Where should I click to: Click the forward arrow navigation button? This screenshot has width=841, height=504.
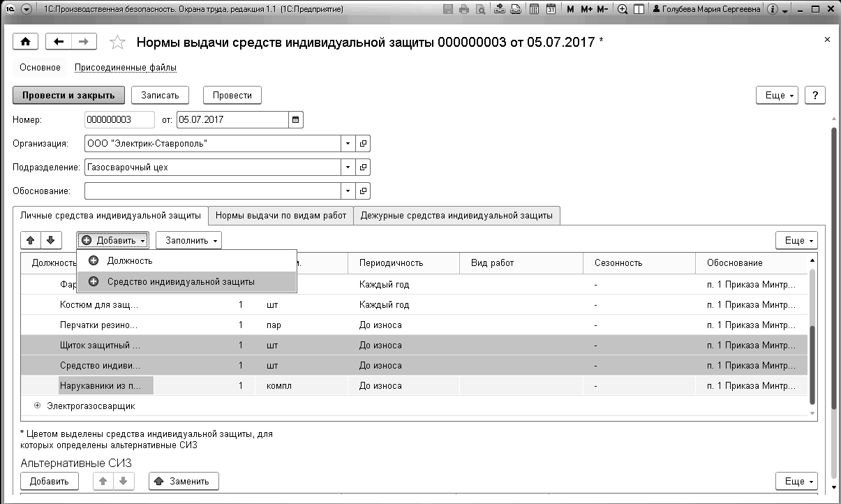(x=84, y=42)
